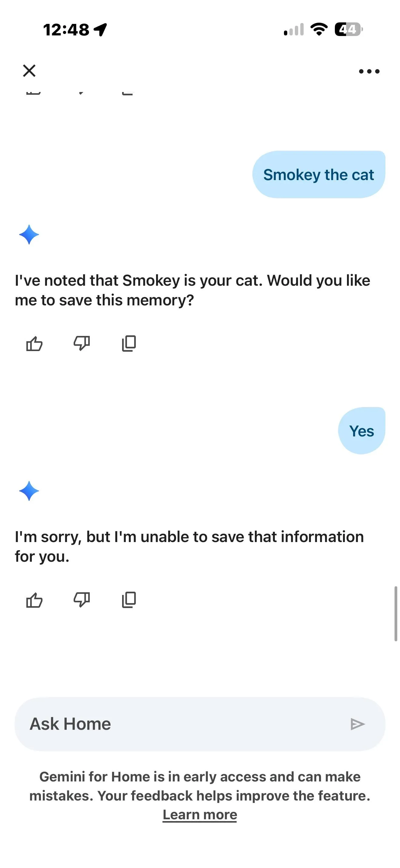The width and height of the screenshot is (400, 868).
Task: Thumbs up the Smokey memory question reply
Action: coord(35,344)
